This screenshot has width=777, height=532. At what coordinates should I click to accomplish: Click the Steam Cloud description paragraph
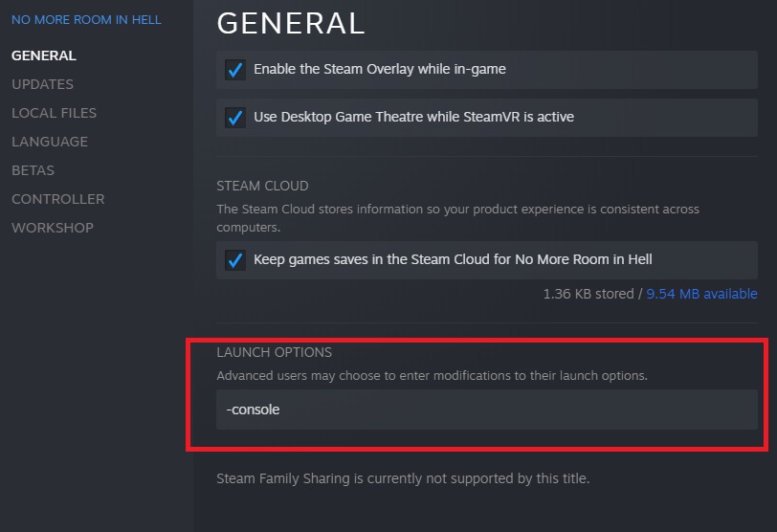pos(457,218)
